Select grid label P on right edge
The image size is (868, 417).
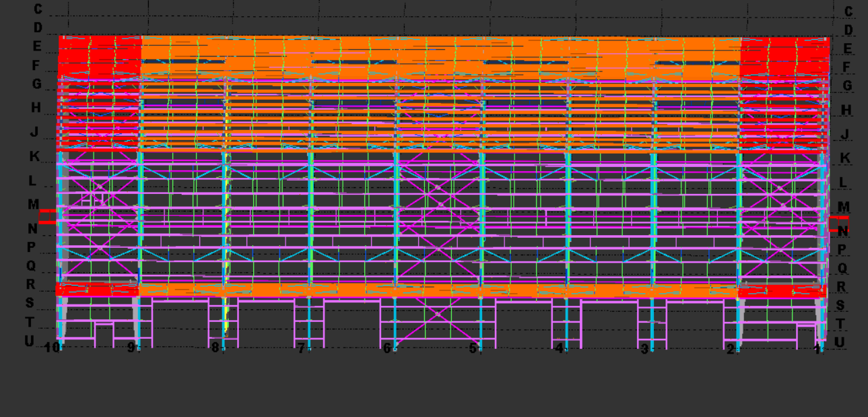click(x=842, y=249)
